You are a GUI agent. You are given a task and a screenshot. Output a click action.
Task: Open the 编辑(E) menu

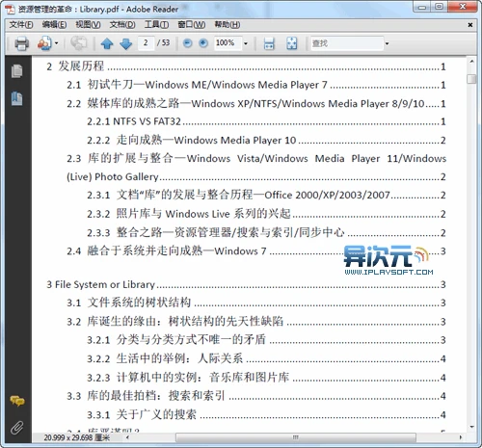54,25
